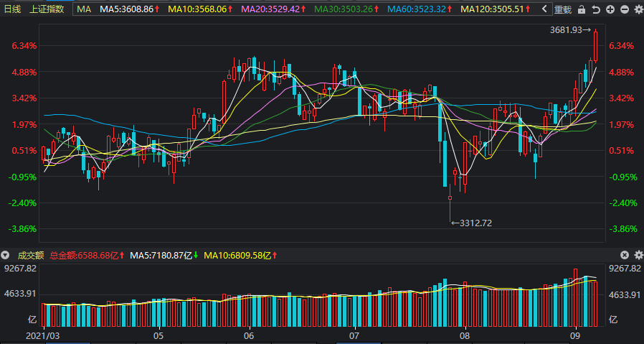The image size is (644, 344).
Task: Zoom out with the minus icon
Action: (624, 9)
